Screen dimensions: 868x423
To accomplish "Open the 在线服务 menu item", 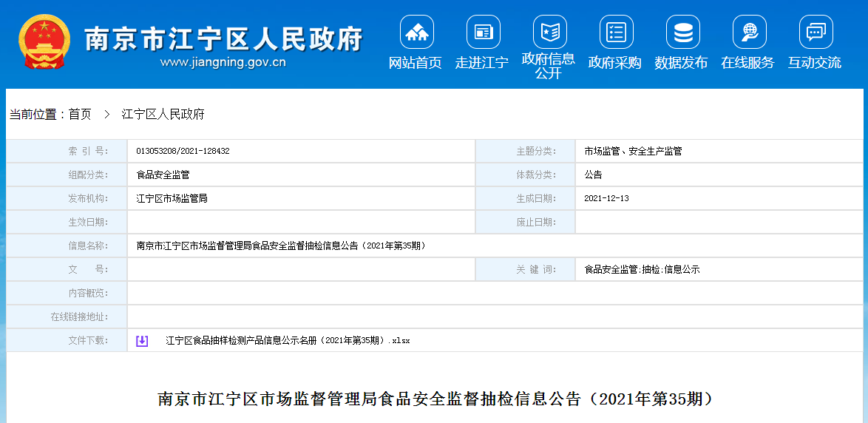I will (747, 63).
